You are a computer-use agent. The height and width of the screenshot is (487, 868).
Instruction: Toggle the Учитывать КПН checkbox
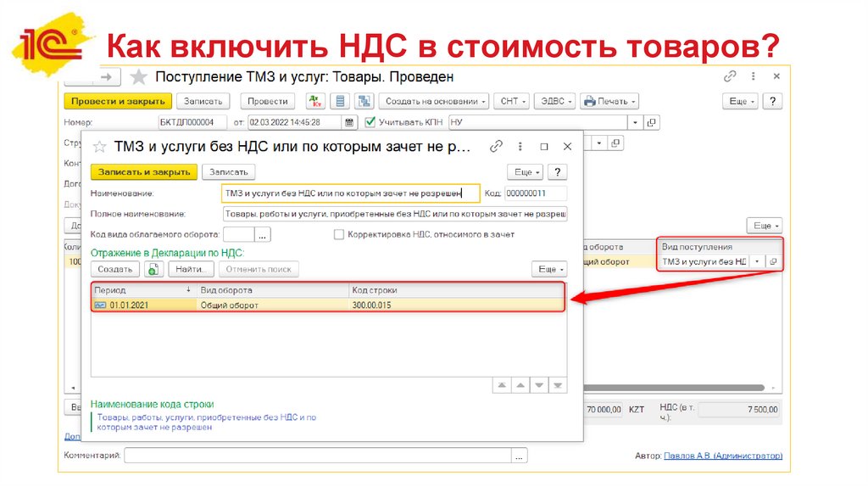pos(369,122)
